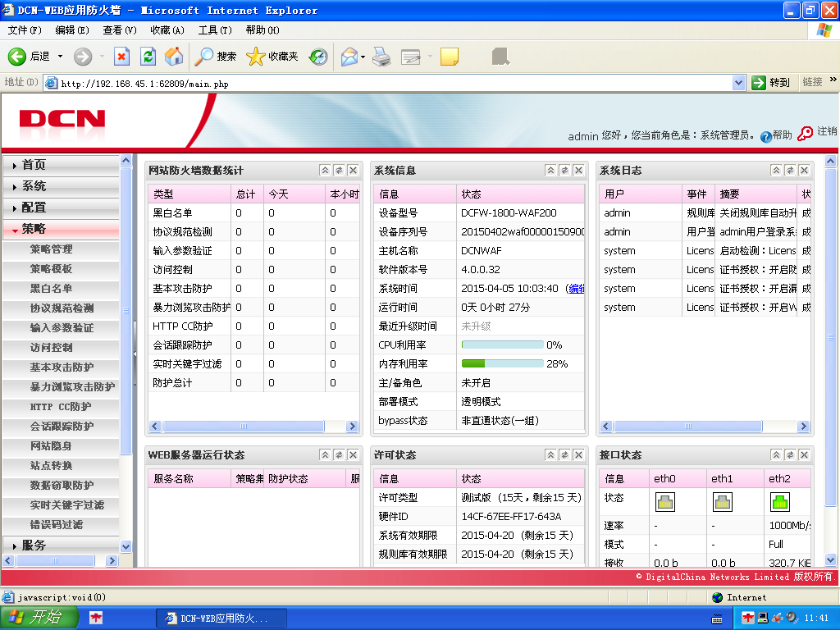This screenshot has width=840, height=630.
Task: Click the URL address input field
Action: coord(388,83)
